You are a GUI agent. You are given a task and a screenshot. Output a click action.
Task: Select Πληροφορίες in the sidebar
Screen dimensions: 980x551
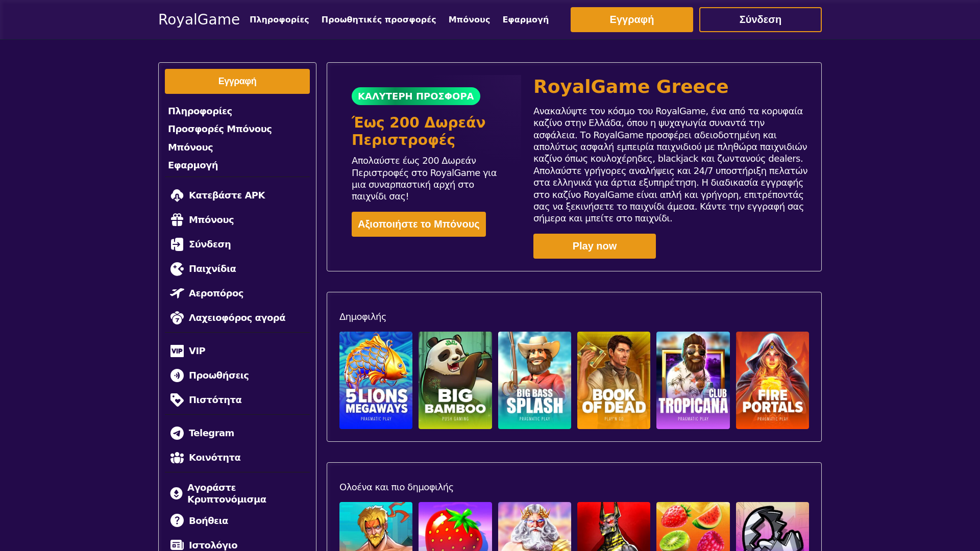click(x=200, y=111)
